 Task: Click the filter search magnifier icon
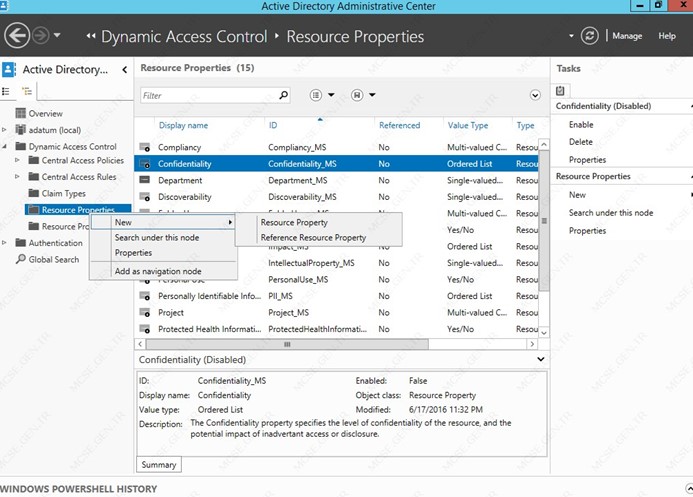[x=283, y=95]
